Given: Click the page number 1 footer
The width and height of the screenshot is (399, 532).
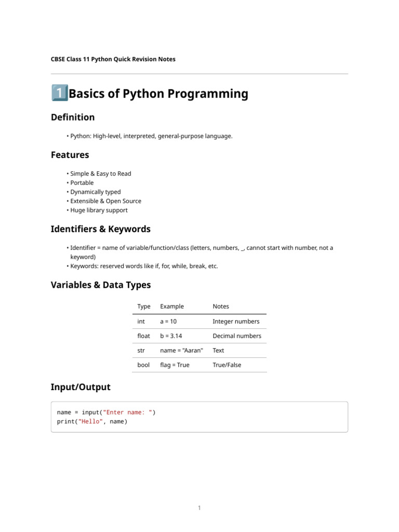Looking at the screenshot, I should pos(199,508).
